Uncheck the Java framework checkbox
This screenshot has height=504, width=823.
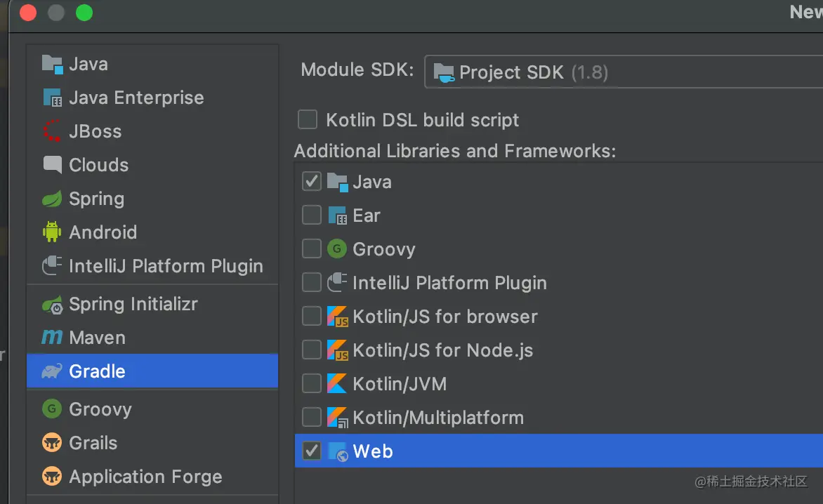click(311, 182)
